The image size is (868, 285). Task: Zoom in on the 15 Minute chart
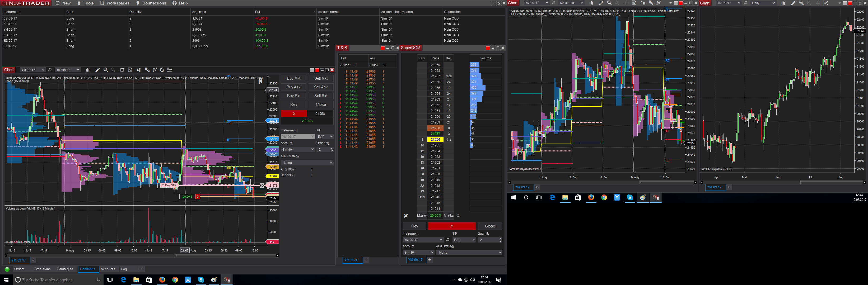coord(106,70)
